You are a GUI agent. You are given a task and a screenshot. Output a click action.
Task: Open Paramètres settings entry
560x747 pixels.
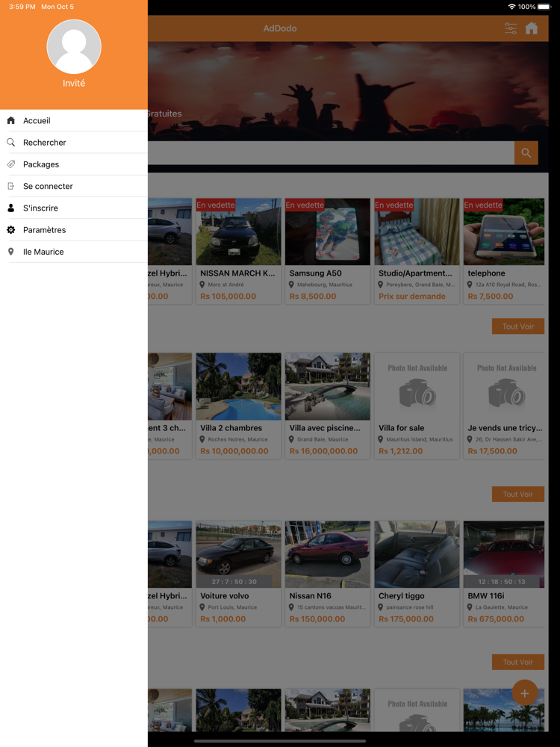[74, 230]
